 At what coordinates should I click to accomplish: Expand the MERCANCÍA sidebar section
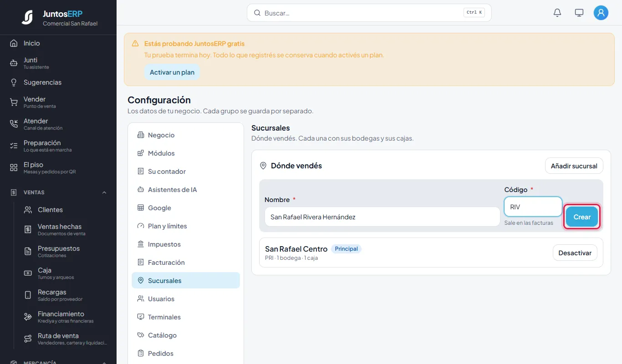point(58,362)
